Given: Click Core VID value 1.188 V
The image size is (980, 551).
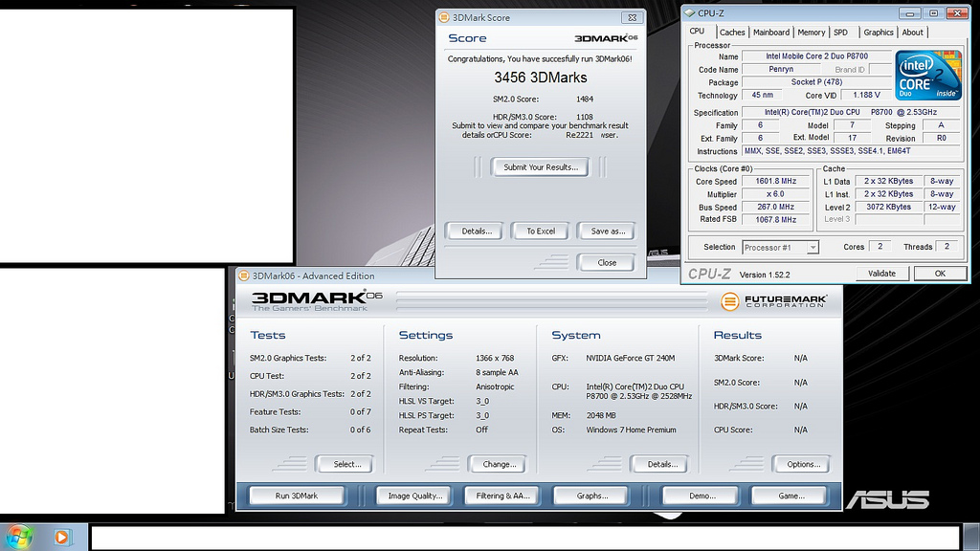Looking at the screenshot, I should click(x=866, y=95).
